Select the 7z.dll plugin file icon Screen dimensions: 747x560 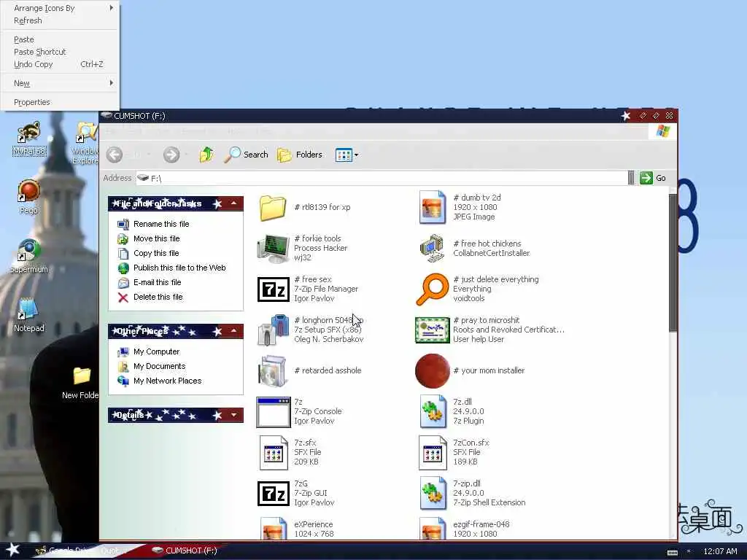click(x=432, y=412)
